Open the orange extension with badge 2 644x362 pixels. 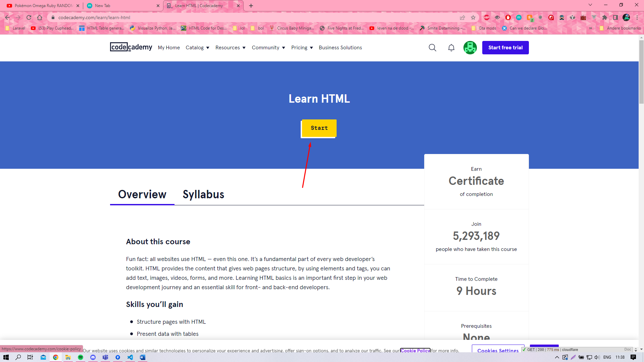tap(529, 17)
